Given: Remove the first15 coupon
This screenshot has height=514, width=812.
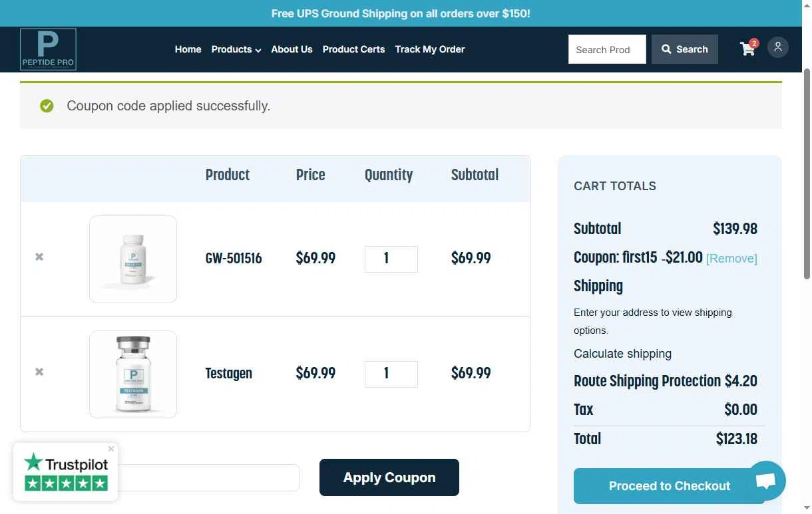Looking at the screenshot, I should point(731,259).
